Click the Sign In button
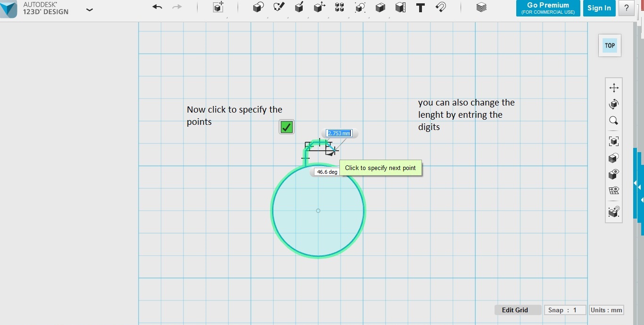 [599, 8]
